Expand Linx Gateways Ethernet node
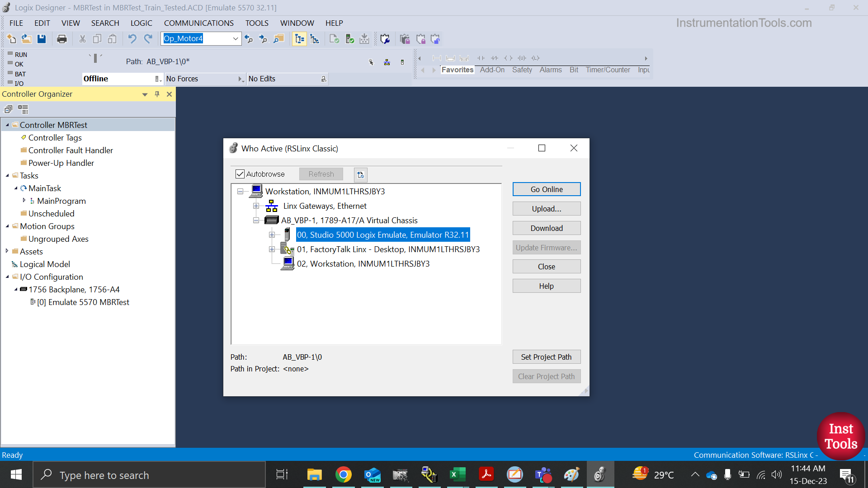The image size is (868, 488). coord(256,206)
